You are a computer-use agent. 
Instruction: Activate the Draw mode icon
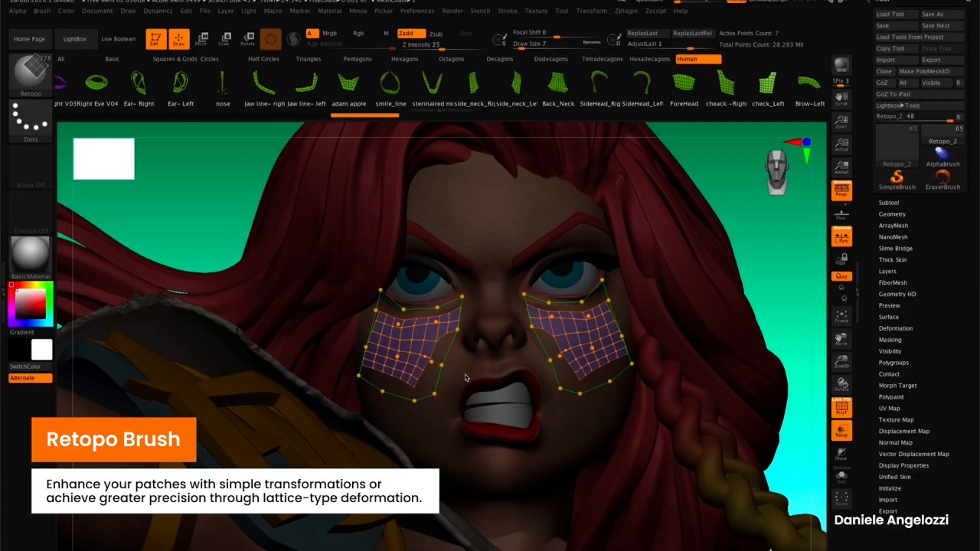coord(178,39)
